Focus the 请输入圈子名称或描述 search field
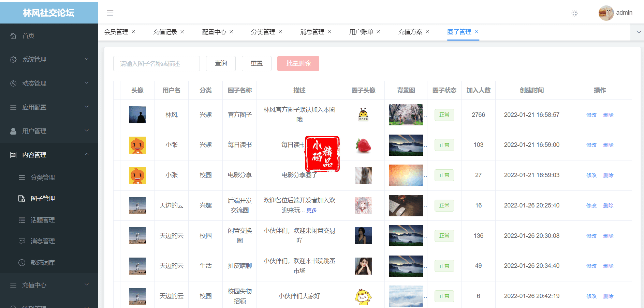This screenshot has height=308, width=644. click(157, 63)
